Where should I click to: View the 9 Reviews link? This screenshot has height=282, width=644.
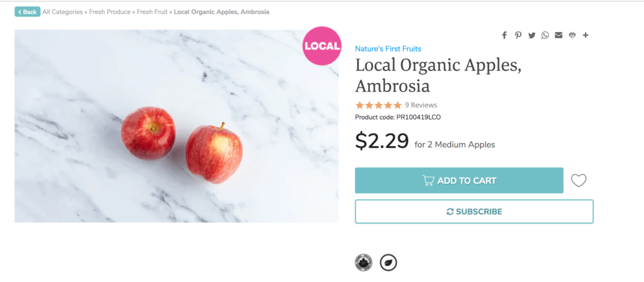[421, 105]
